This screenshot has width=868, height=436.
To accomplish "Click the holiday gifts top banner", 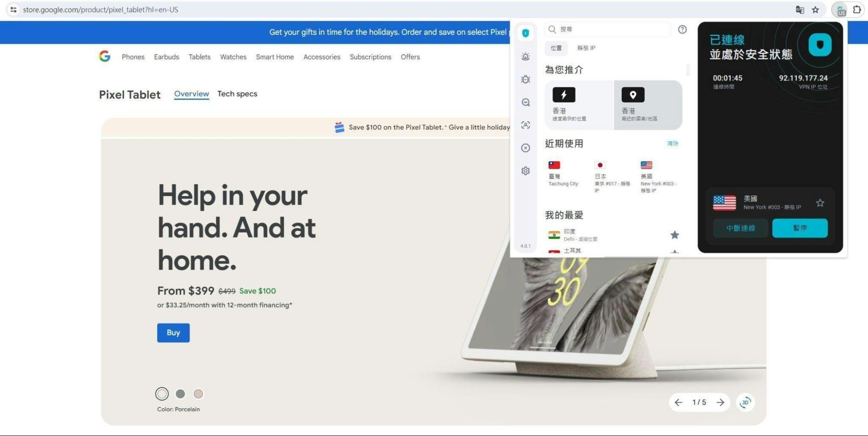I will (x=255, y=32).
